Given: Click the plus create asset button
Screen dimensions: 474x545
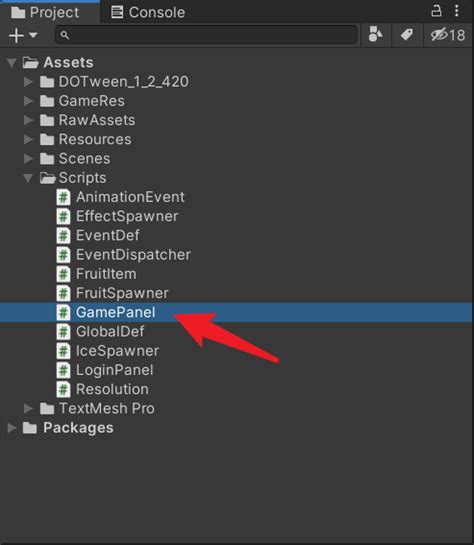Looking at the screenshot, I should tap(16, 35).
